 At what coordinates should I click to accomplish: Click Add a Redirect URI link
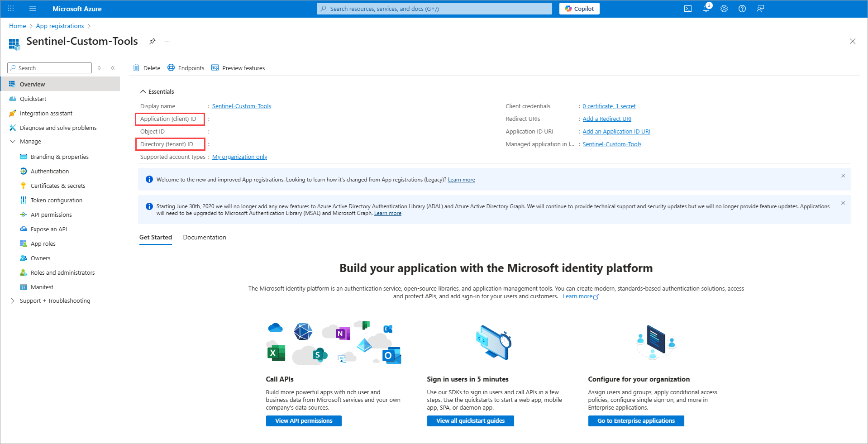click(607, 119)
